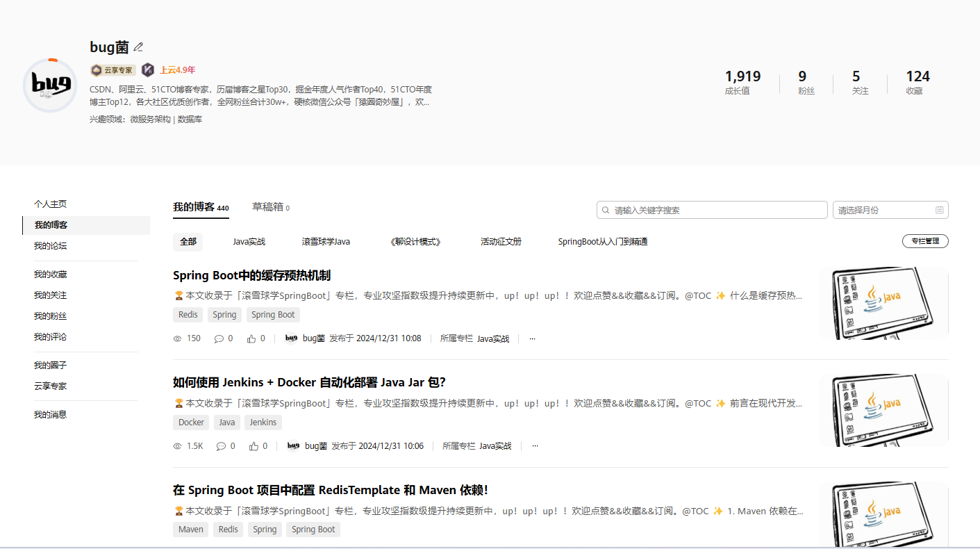980x549 pixels.
Task: Like the Jenkins + Docker post
Action: [x=254, y=446]
